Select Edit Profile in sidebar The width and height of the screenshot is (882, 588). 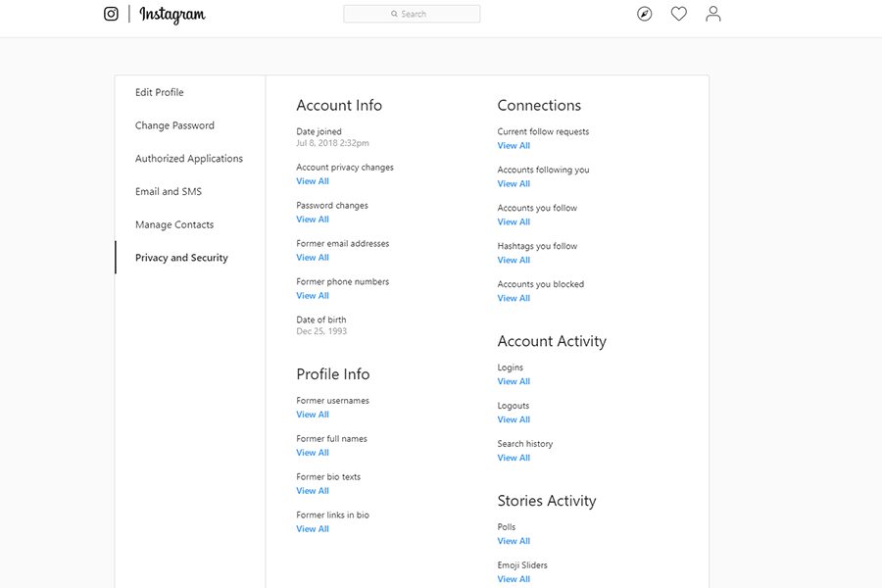tap(159, 92)
